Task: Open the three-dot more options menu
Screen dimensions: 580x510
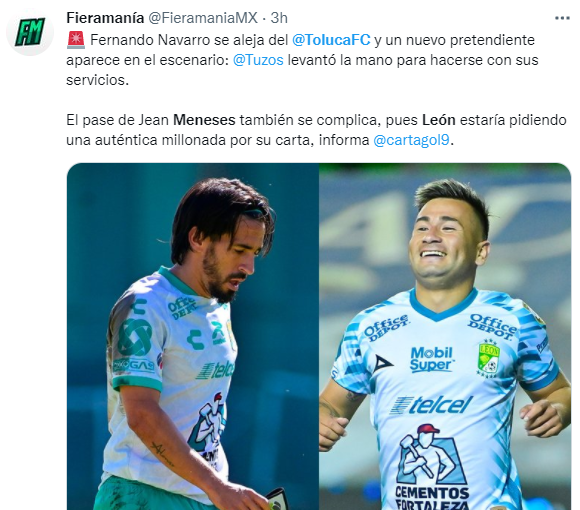Action: pos(562,18)
